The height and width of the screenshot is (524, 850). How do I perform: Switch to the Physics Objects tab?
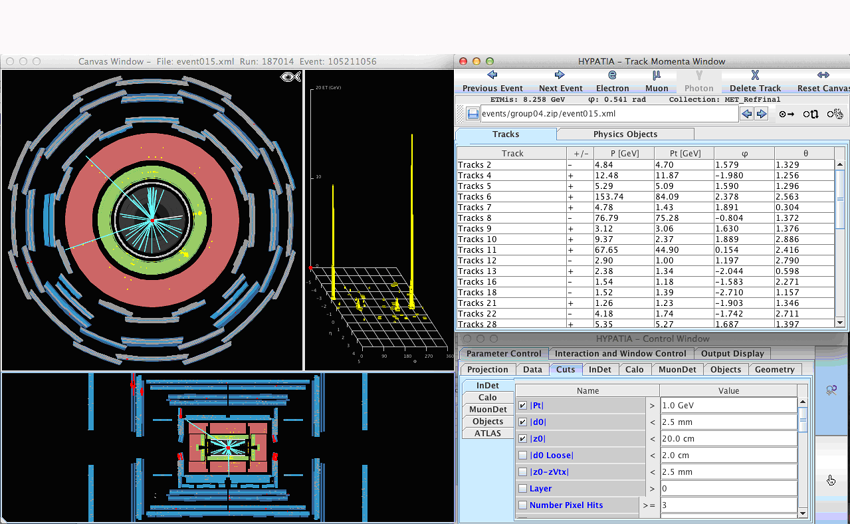pyautogui.click(x=624, y=134)
